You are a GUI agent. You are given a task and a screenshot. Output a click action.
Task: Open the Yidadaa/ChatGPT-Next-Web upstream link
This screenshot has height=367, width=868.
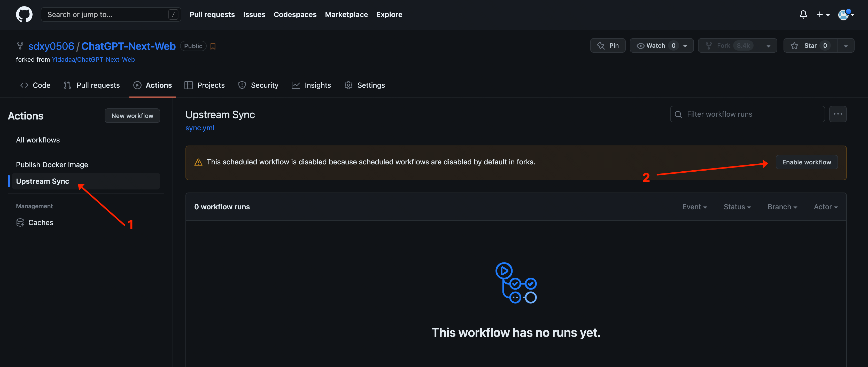93,60
